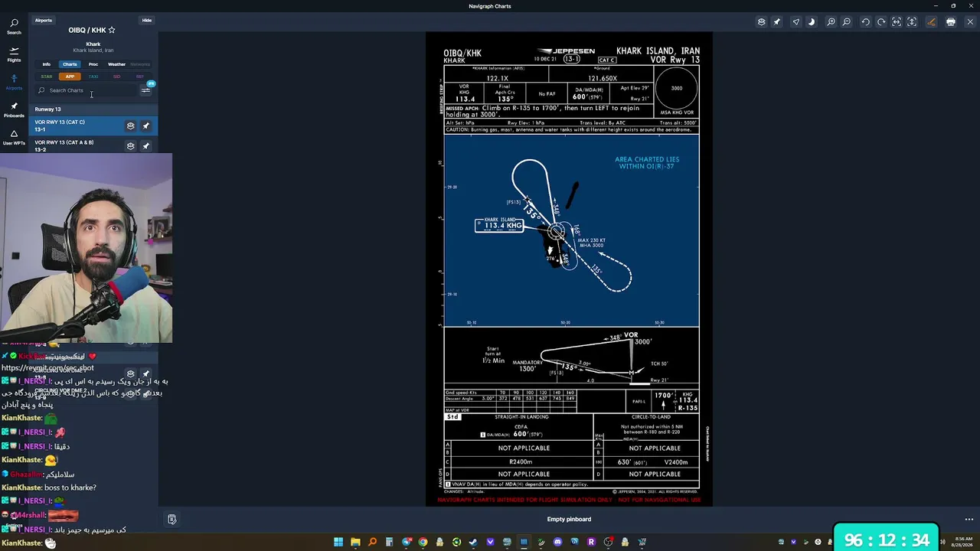Open the chart filter options
Viewport: 980px width, 551px height.
pyautogui.click(x=145, y=90)
